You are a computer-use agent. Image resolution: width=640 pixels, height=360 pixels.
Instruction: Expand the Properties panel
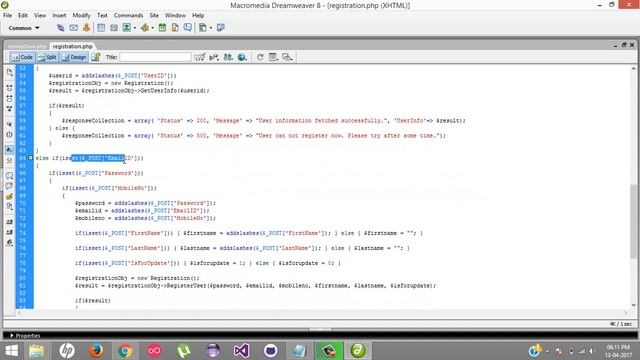(24, 336)
